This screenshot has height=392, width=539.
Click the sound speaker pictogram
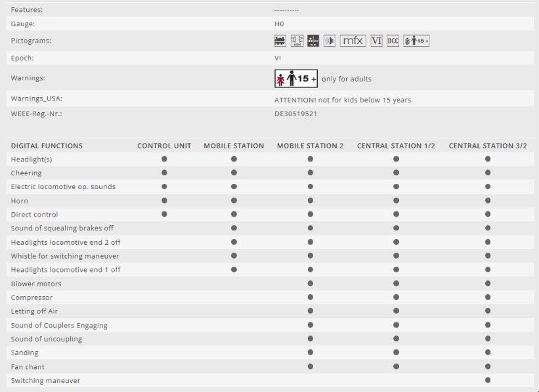point(330,41)
